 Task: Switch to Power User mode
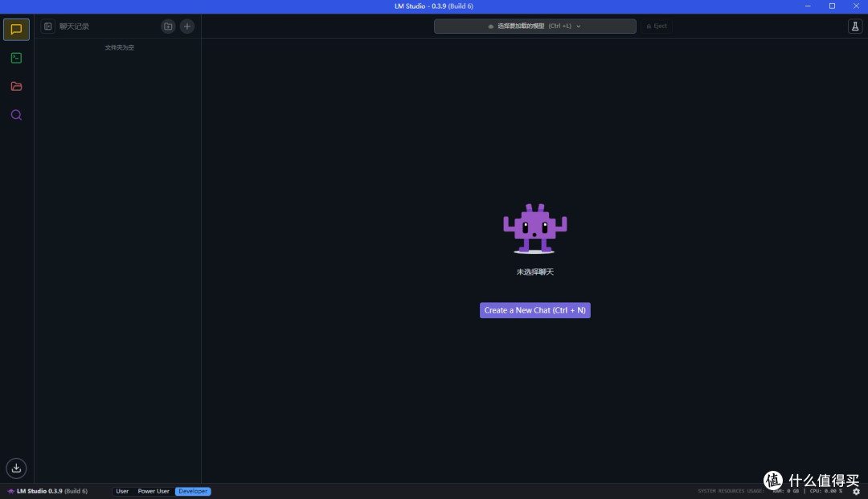[x=154, y=491]
